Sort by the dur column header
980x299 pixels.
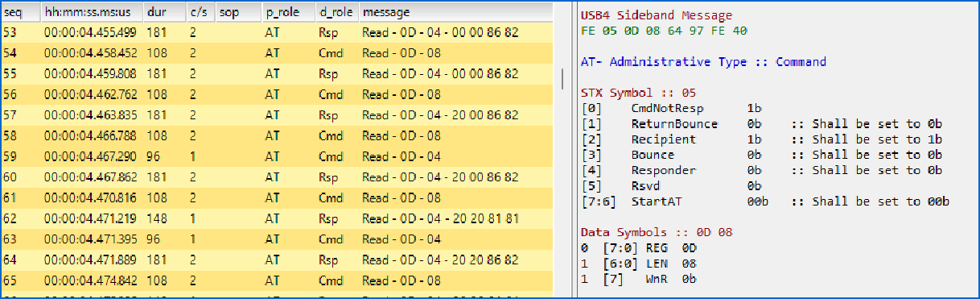pos(165,13)
